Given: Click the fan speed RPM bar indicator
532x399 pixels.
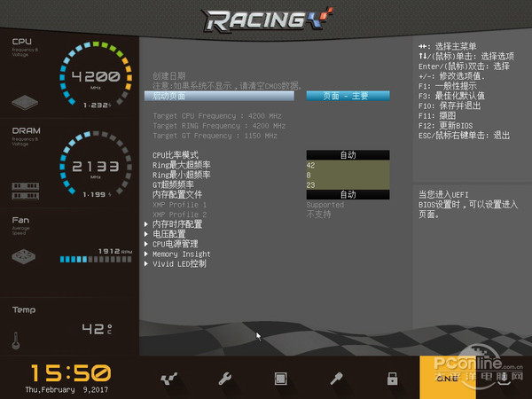Looking at the screenshot, I should 89,259.
